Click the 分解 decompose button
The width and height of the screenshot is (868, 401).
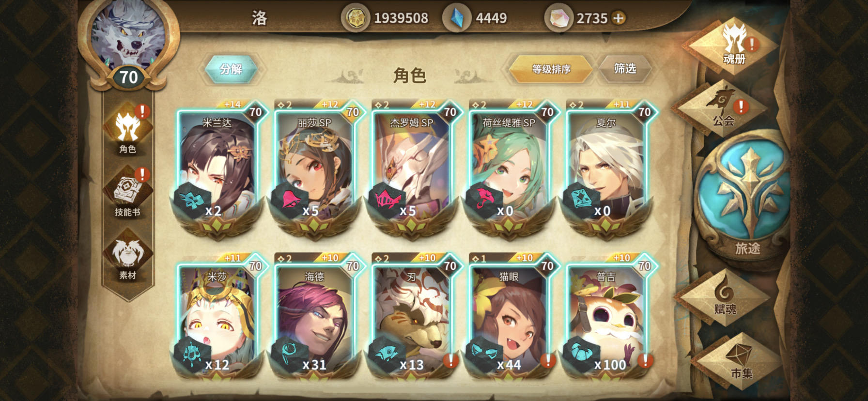click(231, 69)
